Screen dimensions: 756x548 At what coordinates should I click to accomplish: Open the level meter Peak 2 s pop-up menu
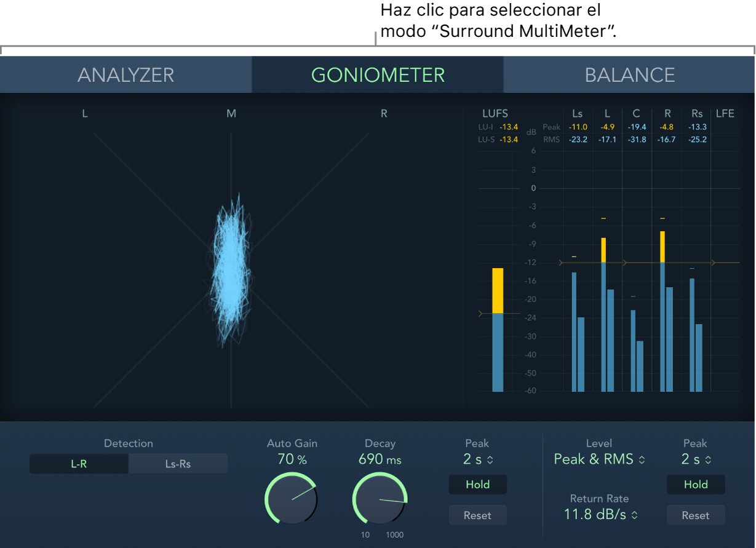(x=695, y=459)
